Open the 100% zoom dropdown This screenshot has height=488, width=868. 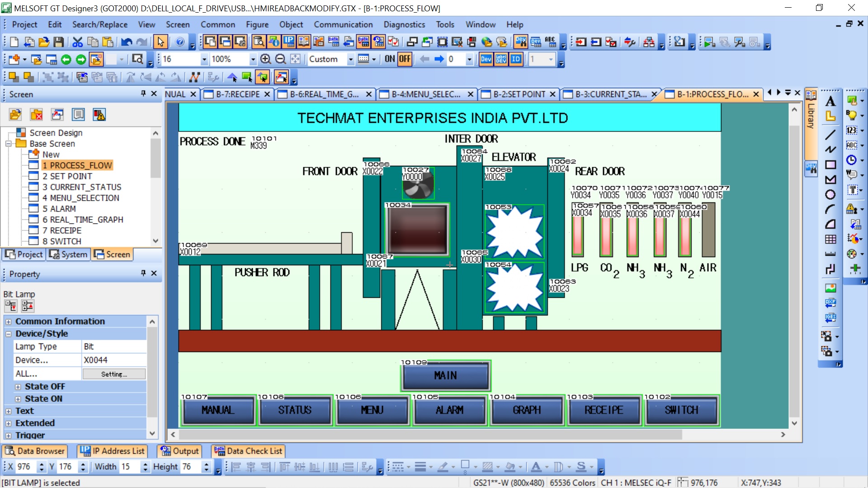point(253,59)
